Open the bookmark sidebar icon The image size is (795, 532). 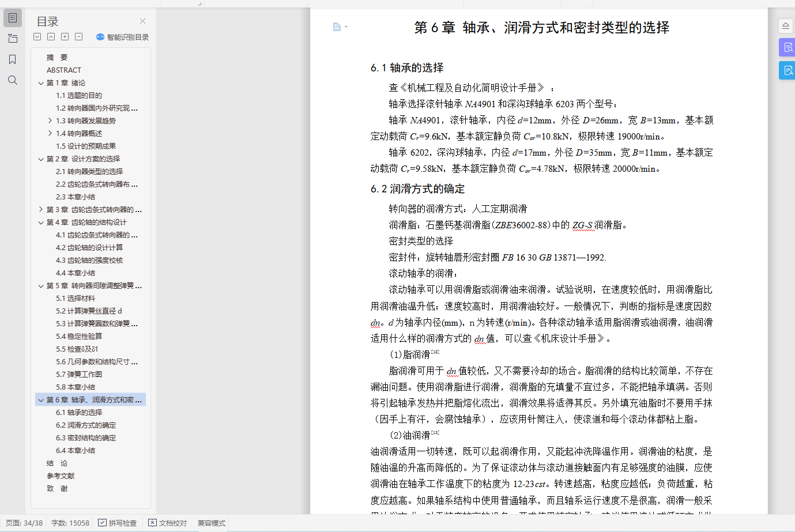[x=13, y=59]
